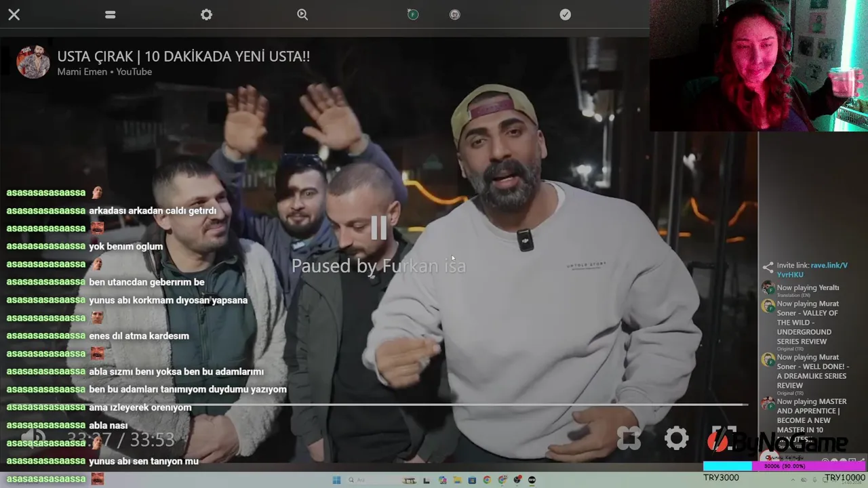Select the gray user avatar in top bar
This screenshot has height=488, width=868.
[455, 14]
